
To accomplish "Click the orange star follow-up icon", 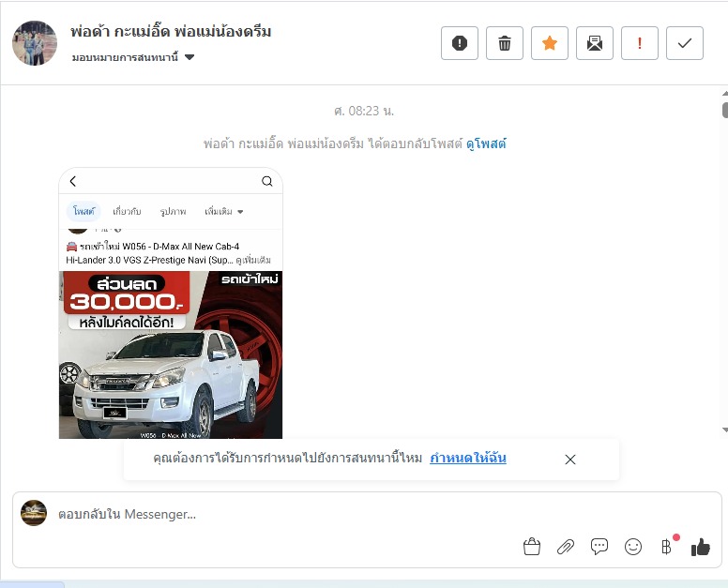I will tap(549, 43).
